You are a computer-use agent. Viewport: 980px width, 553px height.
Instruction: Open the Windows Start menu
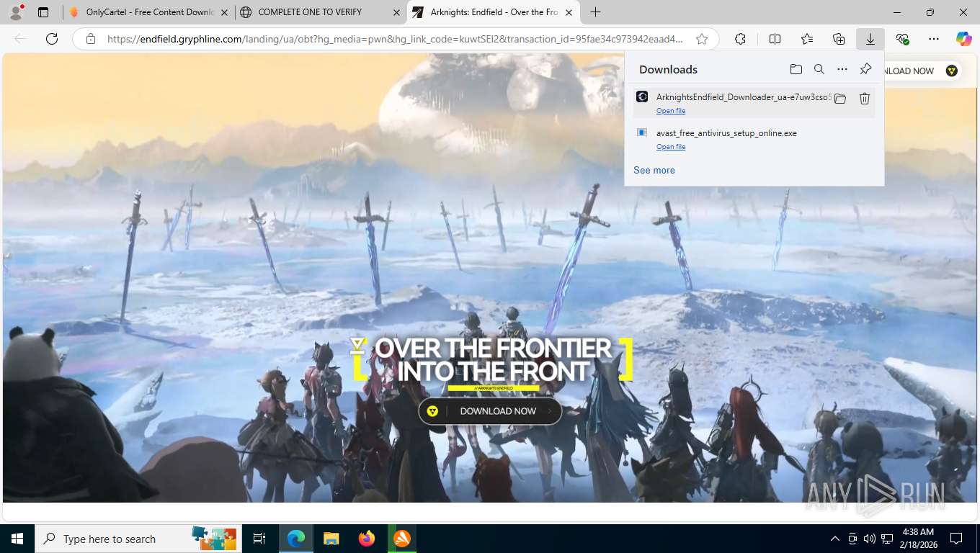coord(17,539)
